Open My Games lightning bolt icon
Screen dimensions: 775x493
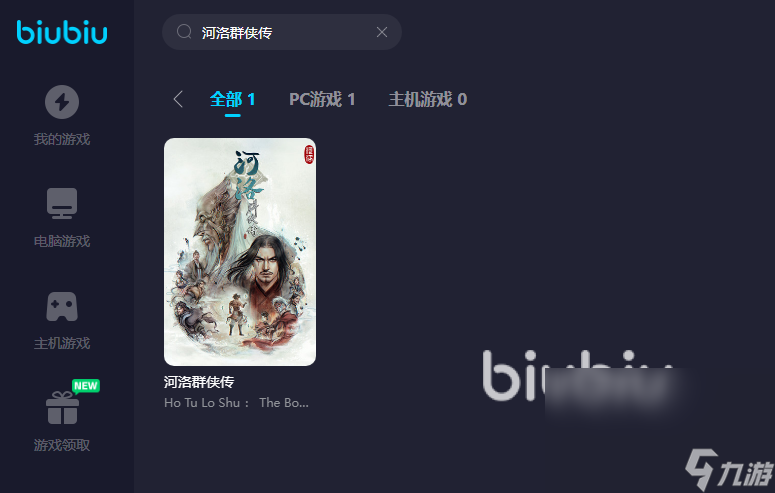tap(62, 102)
